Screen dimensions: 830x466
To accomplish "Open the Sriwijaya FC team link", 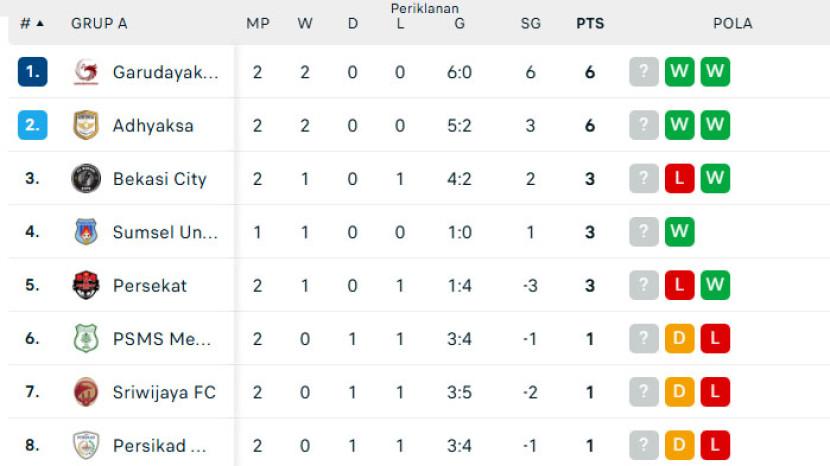I will (164, 392).
